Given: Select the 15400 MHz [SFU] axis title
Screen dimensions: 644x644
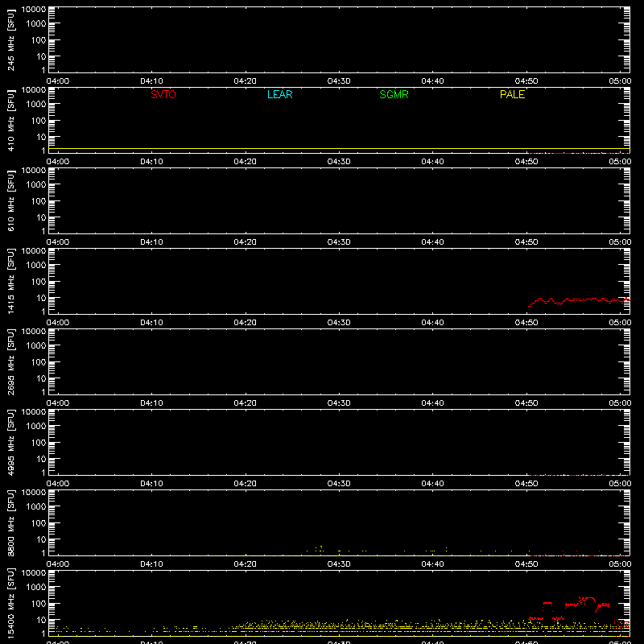Looking at the screenshot, I should click(10, 603).
